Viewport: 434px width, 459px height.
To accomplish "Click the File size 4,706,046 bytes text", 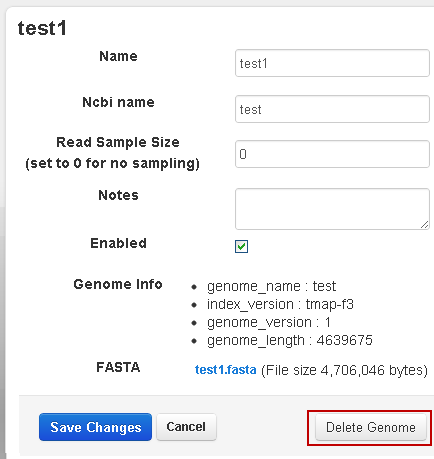I will (x=344, y=370).
